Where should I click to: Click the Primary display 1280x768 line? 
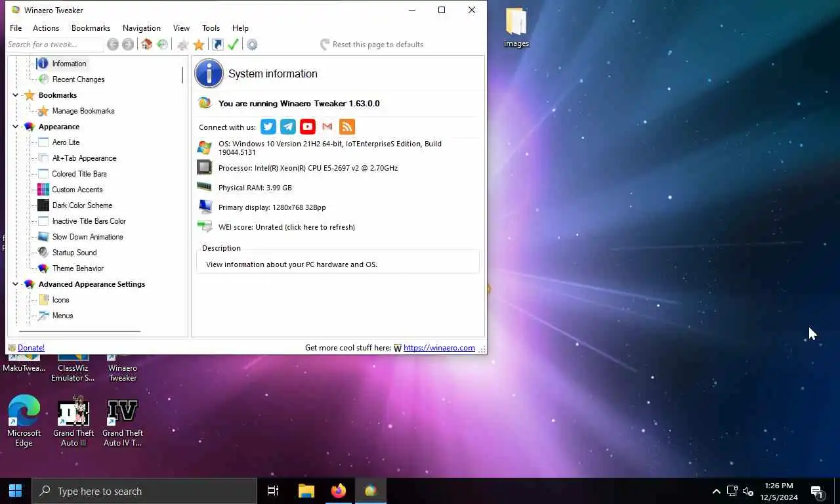click(x=272, y=207)
